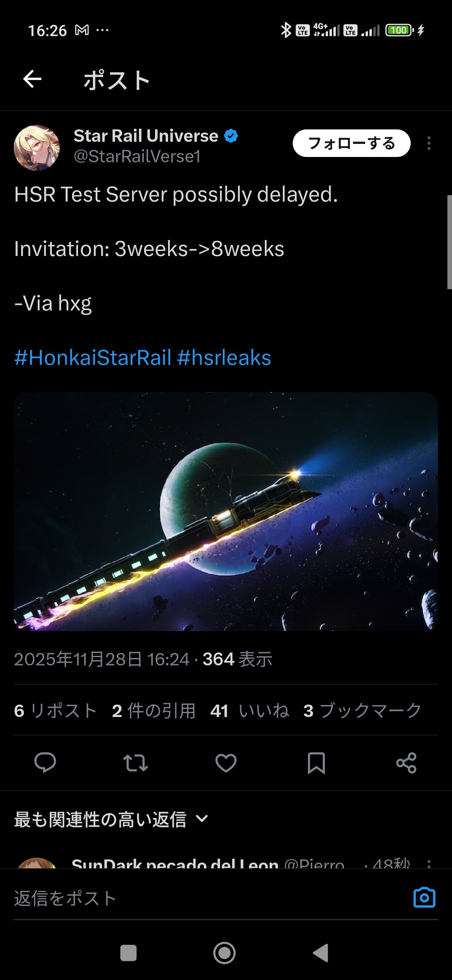Screen dimensions: 452x980
Task: Open the Star Rail Universe profile avatar
Action: 37,148
